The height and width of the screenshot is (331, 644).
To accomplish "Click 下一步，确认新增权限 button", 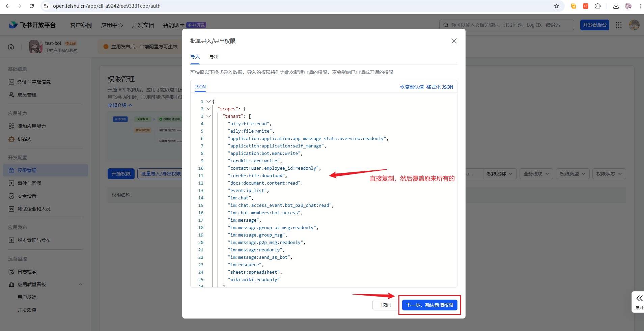I will (x=429, y=305).
